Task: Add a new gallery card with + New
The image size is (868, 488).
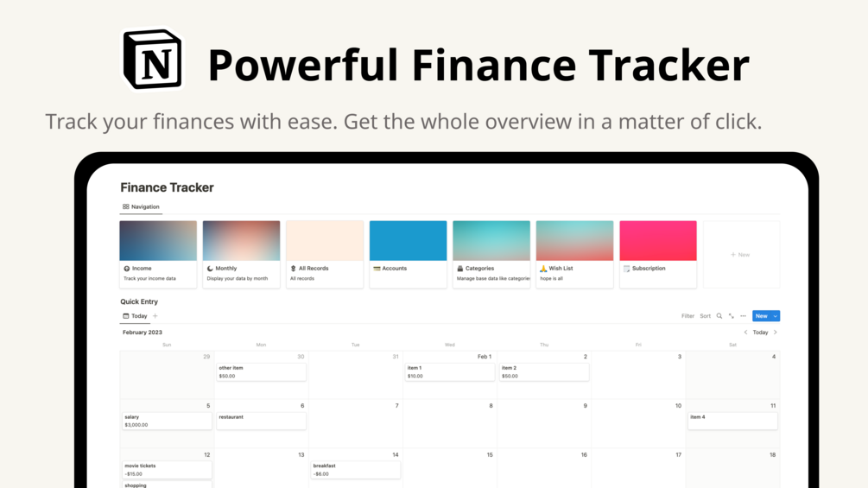Action: tap(740, 255)
